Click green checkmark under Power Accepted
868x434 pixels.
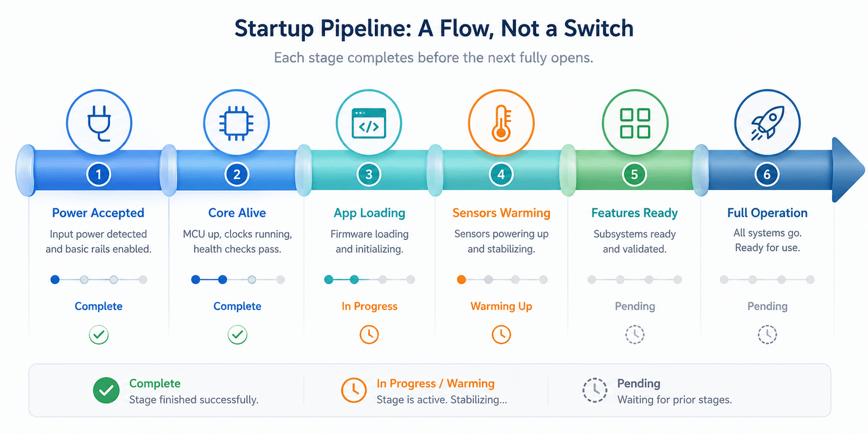(99, 335)
